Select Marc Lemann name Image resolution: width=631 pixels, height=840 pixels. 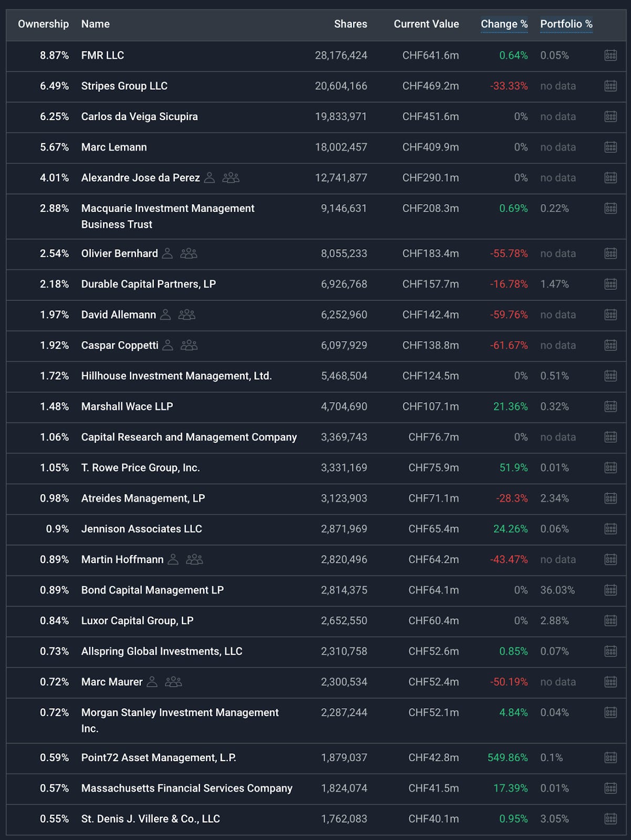(114, 147)
